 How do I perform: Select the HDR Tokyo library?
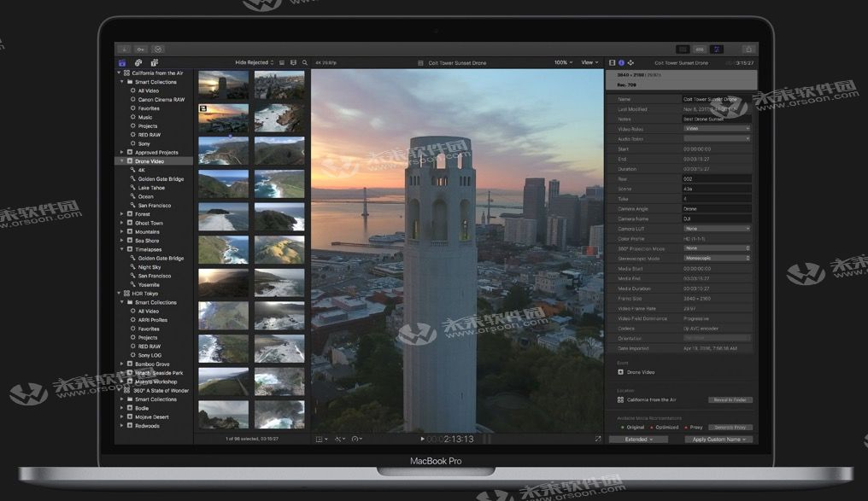(x=144, y=294)
